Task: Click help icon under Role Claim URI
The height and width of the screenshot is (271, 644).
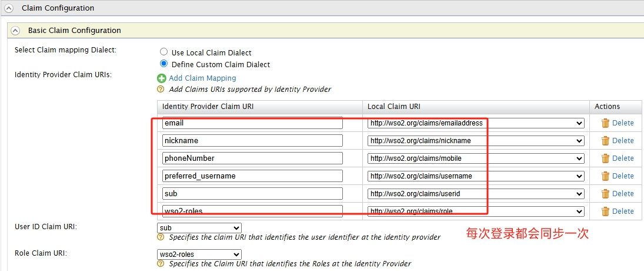Action: click(161, 263)
